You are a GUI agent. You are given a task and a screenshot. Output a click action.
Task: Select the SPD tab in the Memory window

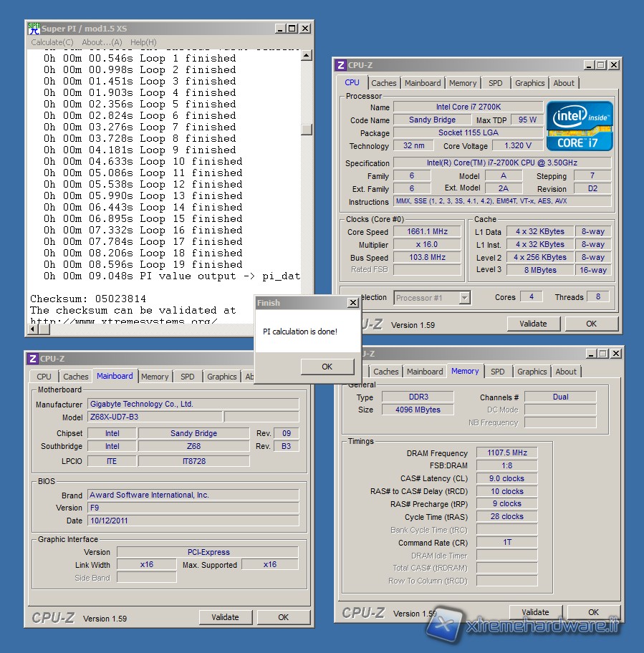pos(497,372)
